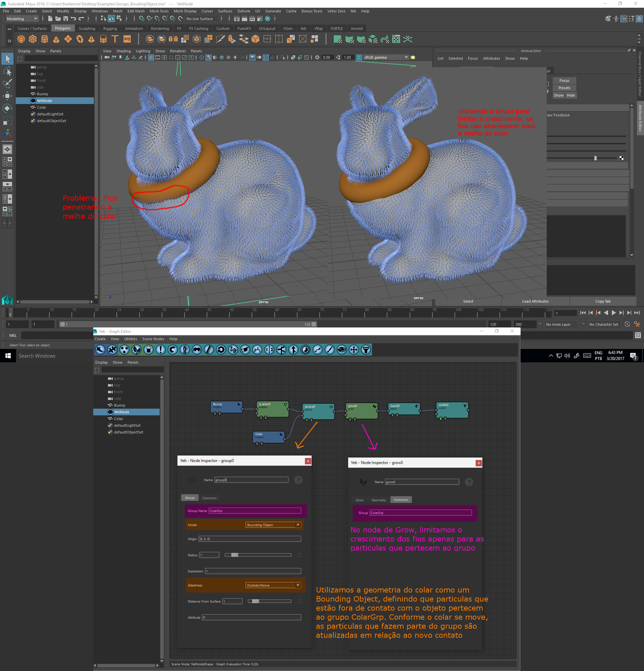This screenshot has width=644, height=671.
Task: Create a Yeti scatter node
Action: tap(124, 350)
